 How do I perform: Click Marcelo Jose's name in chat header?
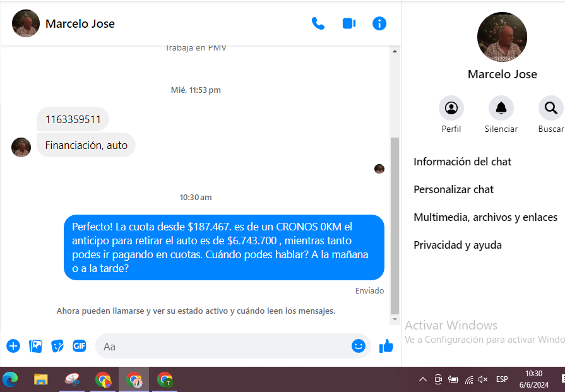point(80,24)
